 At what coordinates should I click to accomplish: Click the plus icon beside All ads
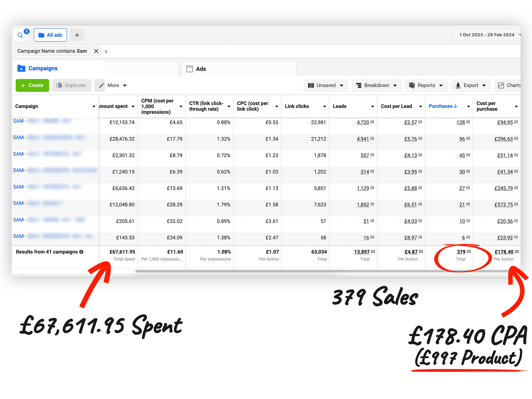77,35
